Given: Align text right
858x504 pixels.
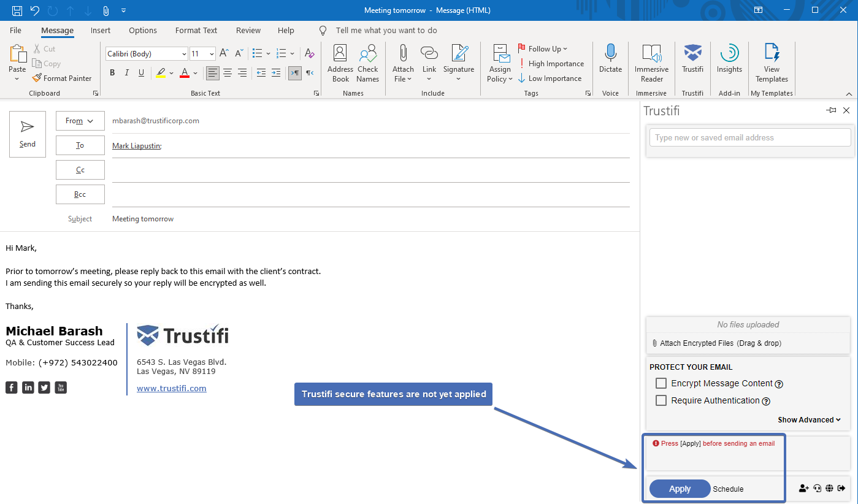Looking at the screenshot, I should click(242, 73).
